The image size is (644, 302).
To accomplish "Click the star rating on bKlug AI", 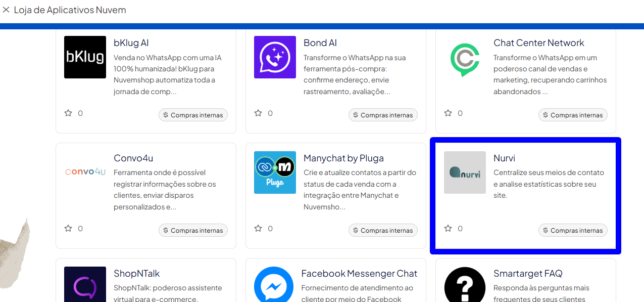I will tap(68, 113).
